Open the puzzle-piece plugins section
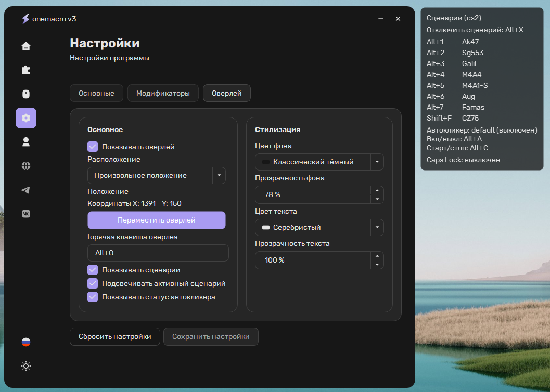The image size is (550, 392). (x=26, y=70)
